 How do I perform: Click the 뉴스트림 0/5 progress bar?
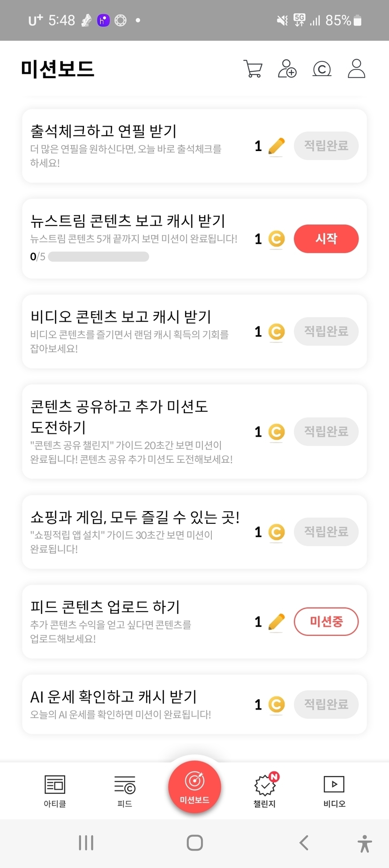point(98,257)
